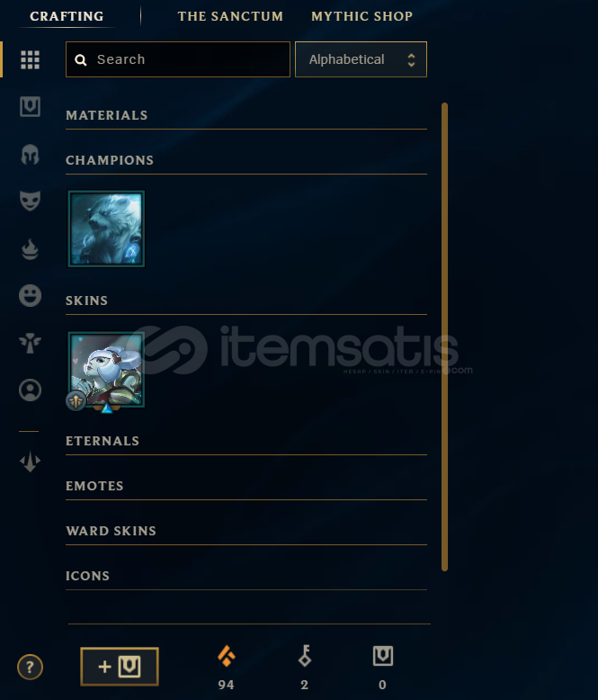The width and height of the screenshot is (598, 700).
Task: Filter loot by emotes smiley icon
Action: (x=30, y=295)
